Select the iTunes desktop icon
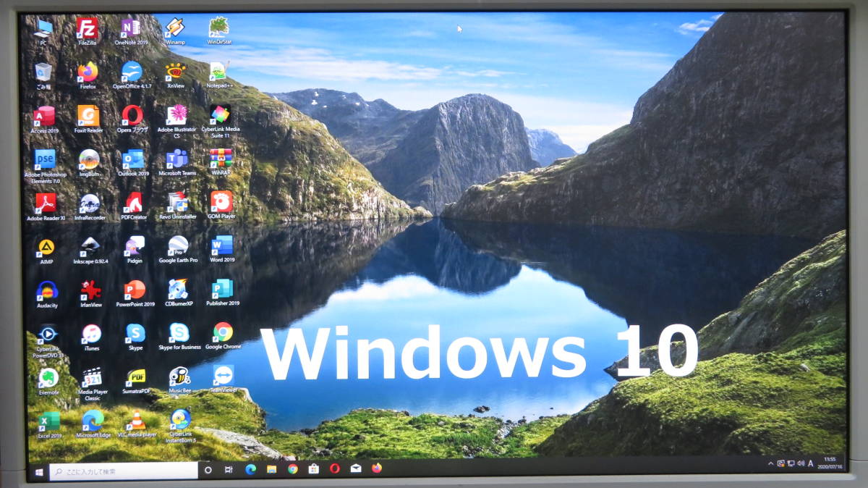 (x=92, y=337)
